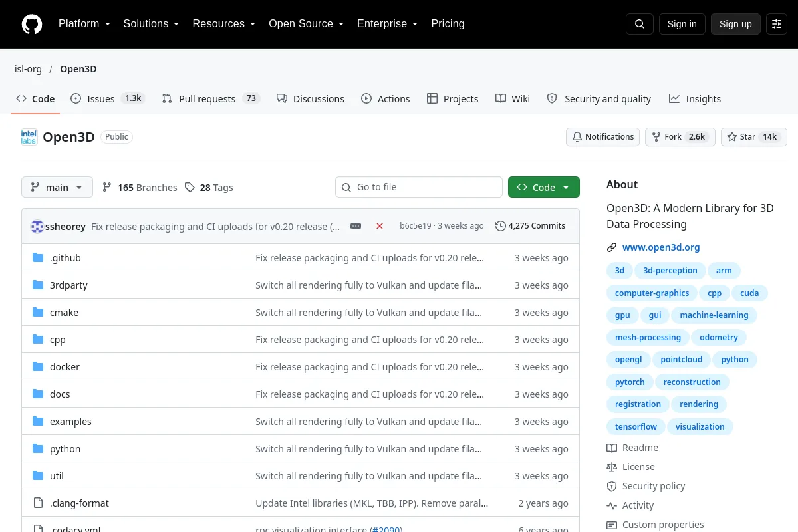
Task: Expand the Open Source menu
Action: pyautogui.click(x=306, y=24)
